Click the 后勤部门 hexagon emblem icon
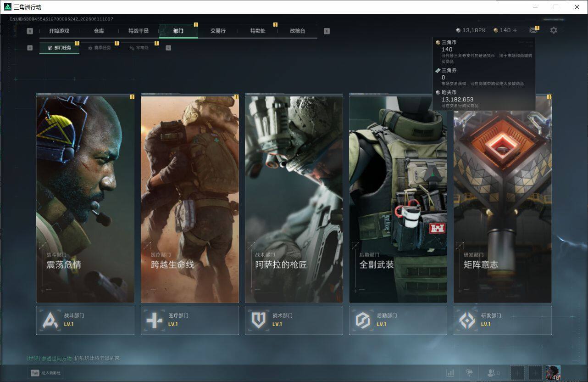The width and height of the screenshot is (588, 382). click(x=363, y=320)
